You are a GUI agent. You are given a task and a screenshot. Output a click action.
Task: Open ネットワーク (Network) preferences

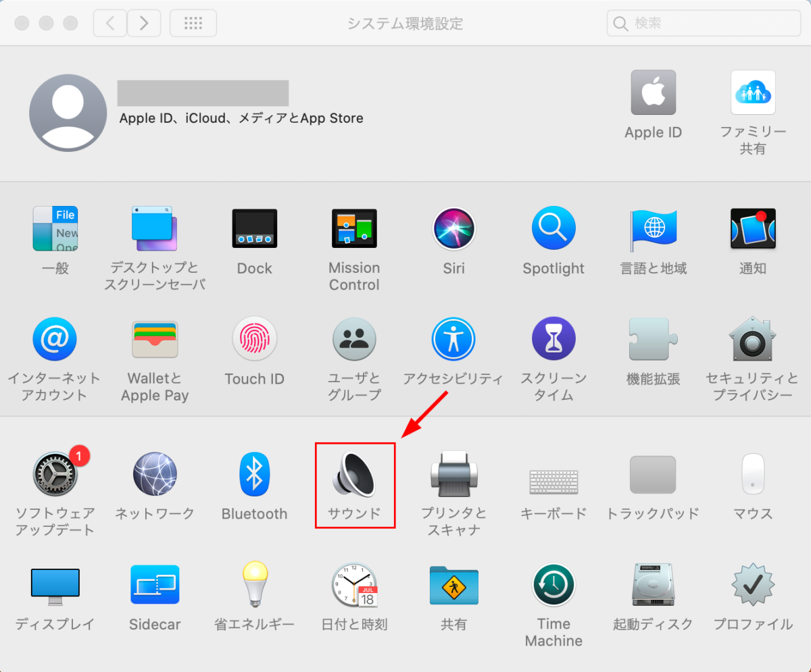tap(155, 474)
